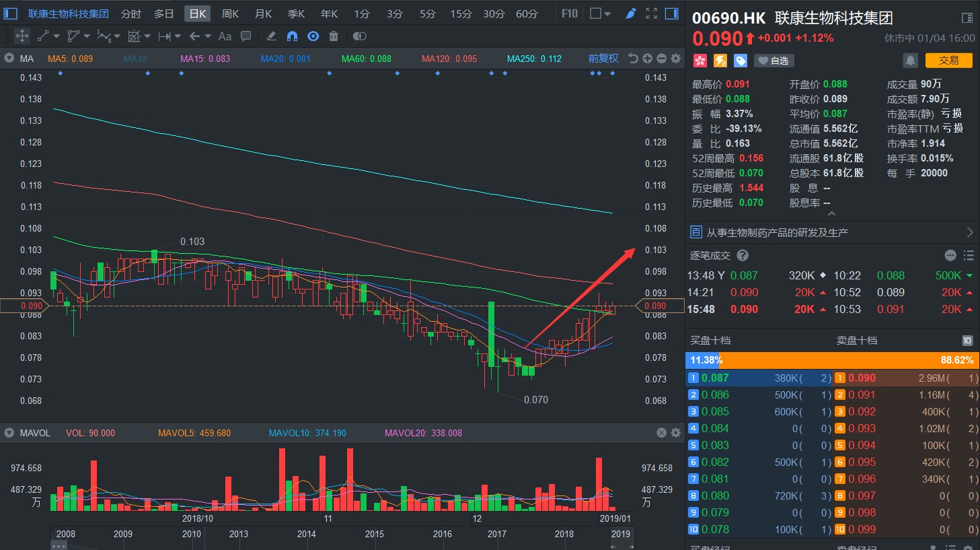This screenshot has height=550, width=980.
Task: Open MA indicator settings gear
Action: click(x=676, y=59)
